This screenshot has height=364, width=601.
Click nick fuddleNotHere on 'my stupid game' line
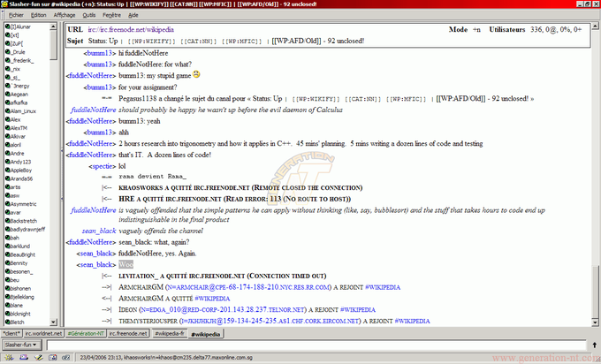[x=91, y=75]
